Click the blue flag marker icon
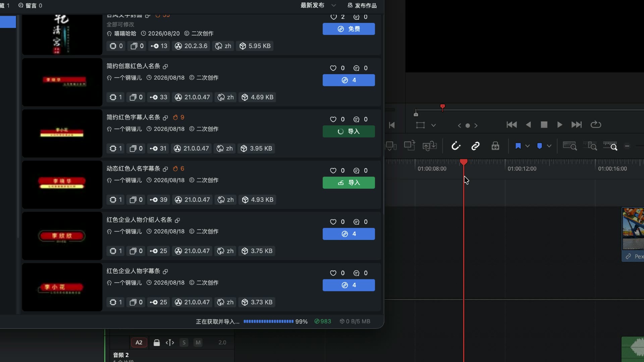This screenshot has width=644, height=362. click(518, 146)
